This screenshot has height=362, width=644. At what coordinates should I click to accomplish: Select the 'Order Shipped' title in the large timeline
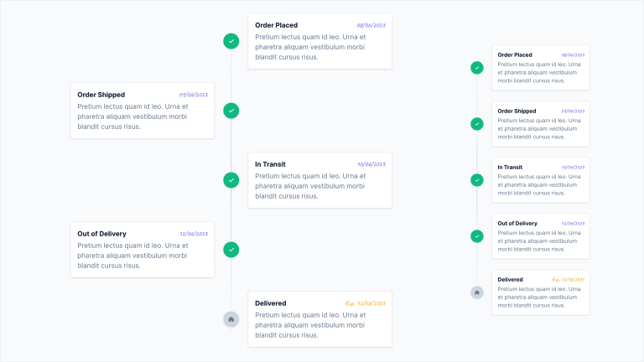[x=101, y=95]
